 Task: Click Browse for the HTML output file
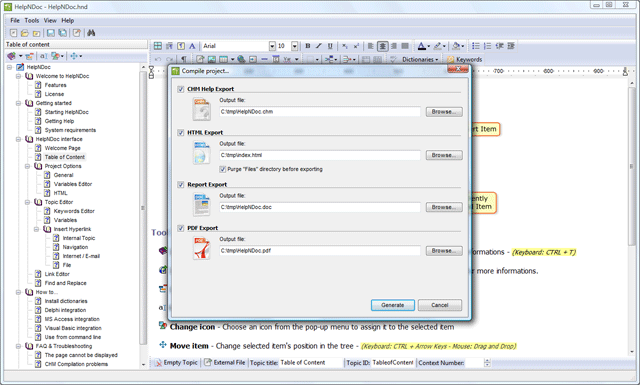444,155
